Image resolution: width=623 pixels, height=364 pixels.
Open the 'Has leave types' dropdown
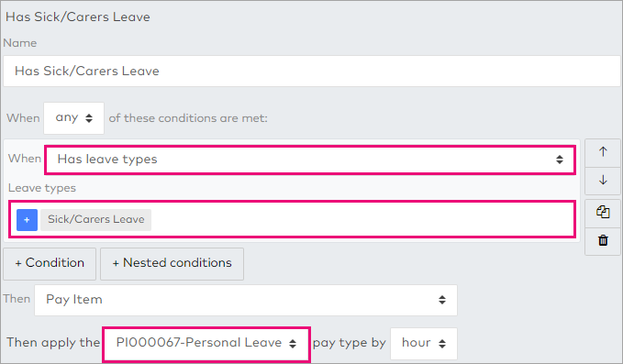310,160
